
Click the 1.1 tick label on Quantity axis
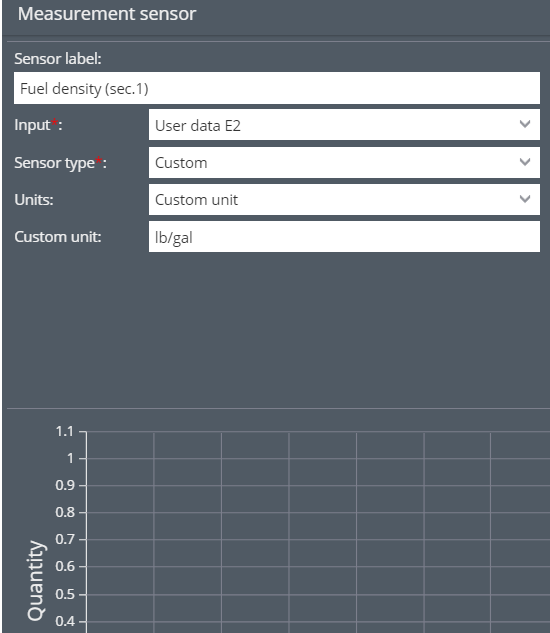pyautogui.click(x=65, y=431)
